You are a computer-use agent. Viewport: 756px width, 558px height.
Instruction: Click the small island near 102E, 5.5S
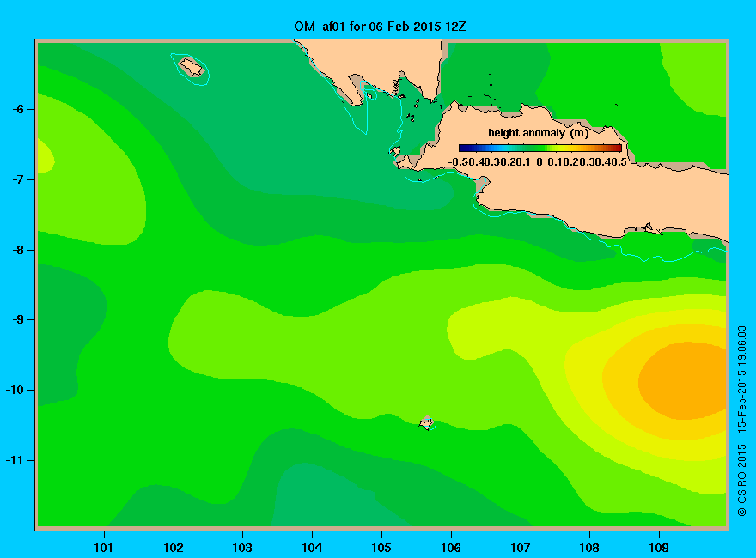192,67
